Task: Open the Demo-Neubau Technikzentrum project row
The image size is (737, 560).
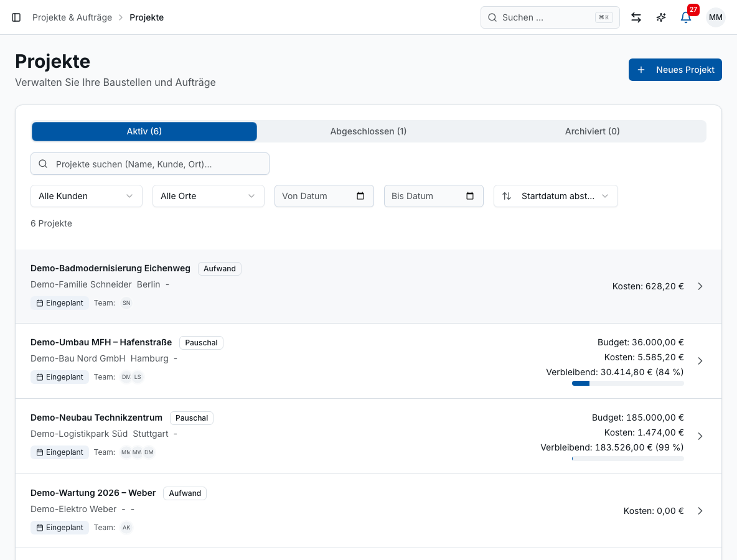Action: pos(368,436)
